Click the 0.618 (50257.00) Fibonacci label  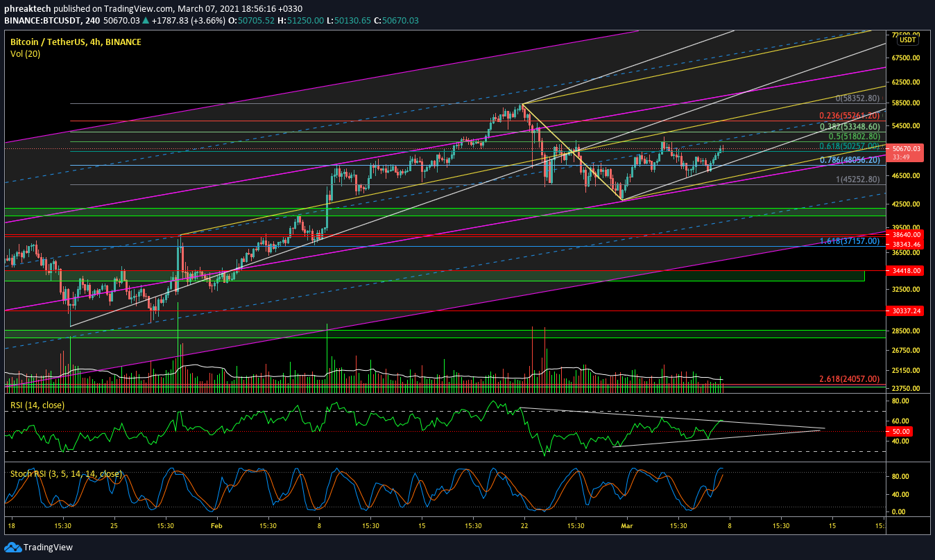(849, 146)
